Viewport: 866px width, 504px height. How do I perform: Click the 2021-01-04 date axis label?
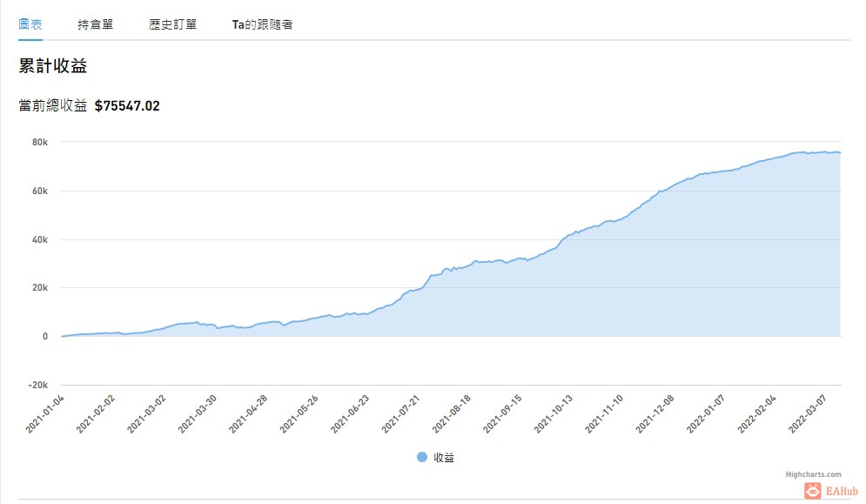click(44, 414)
